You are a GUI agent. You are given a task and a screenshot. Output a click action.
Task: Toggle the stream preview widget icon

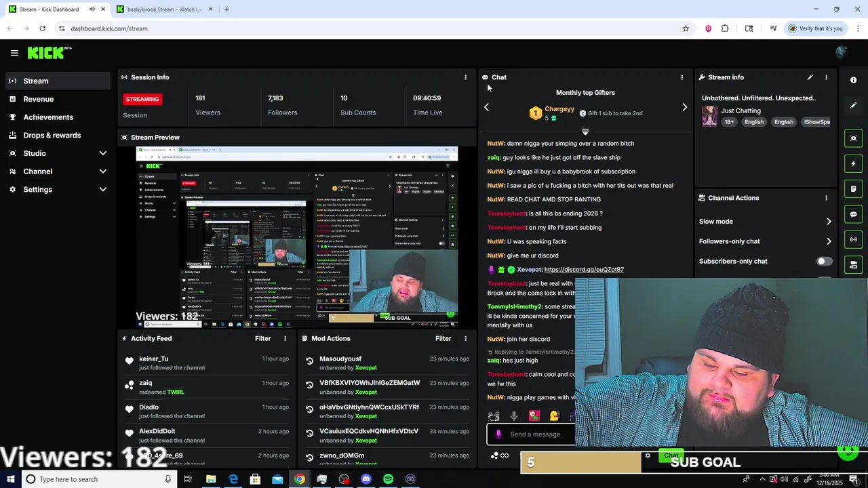pos(853,138)
